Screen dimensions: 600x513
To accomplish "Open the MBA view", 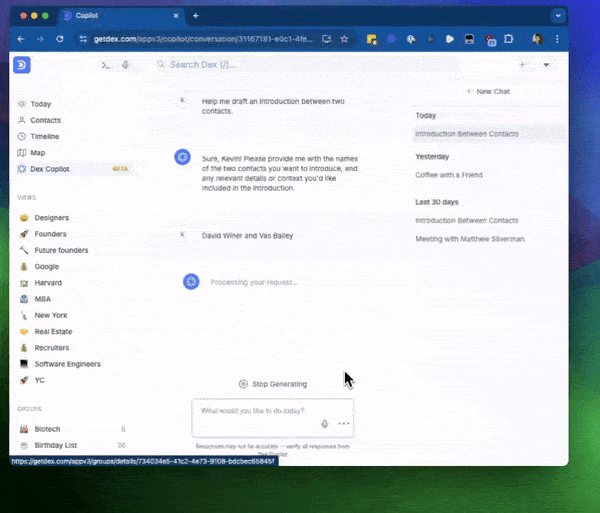I will tap(42, 299).
